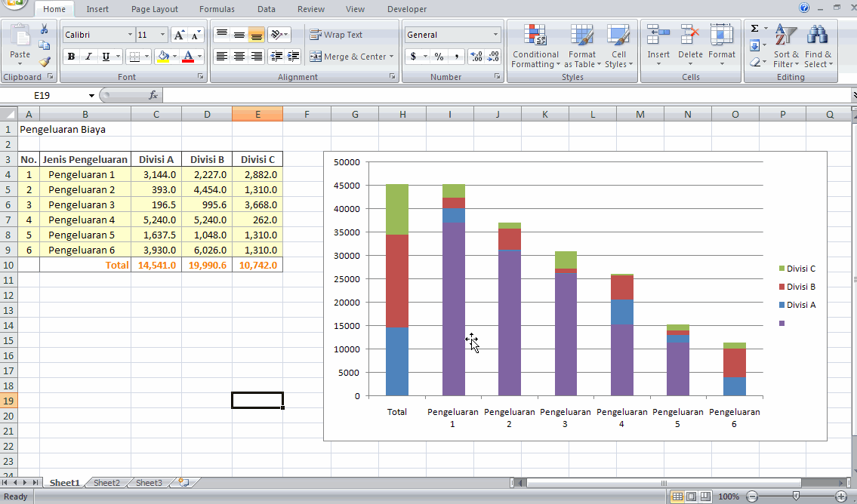Open the Font dialog launcher

coord(200,77)
